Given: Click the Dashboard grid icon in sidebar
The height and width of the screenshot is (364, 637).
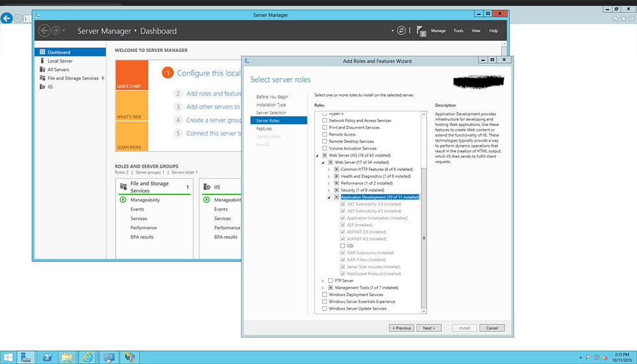Looking at the screenshot, I should tap(42, 52).
